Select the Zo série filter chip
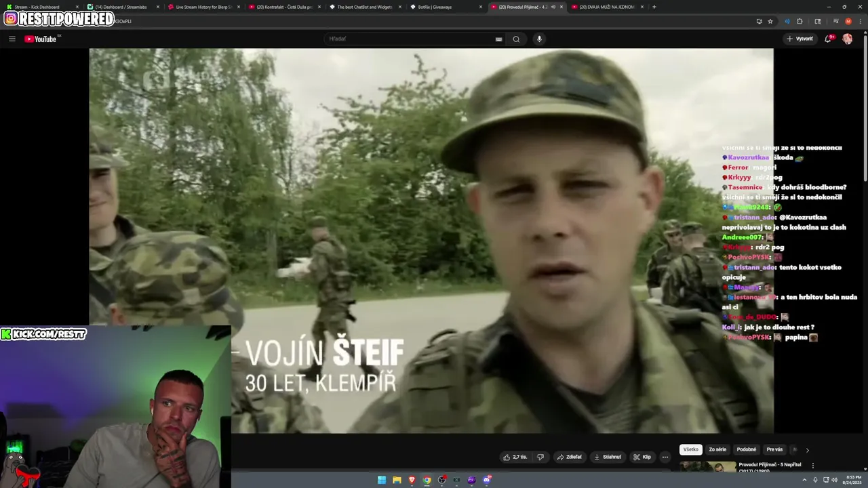868x488 pixels. tap(717, 449)
